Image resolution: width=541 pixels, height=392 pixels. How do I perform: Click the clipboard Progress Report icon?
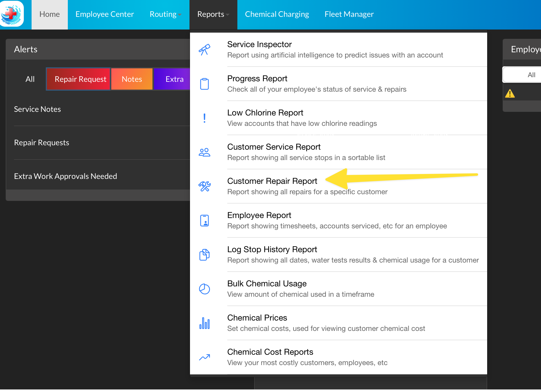tap(204, 84)
